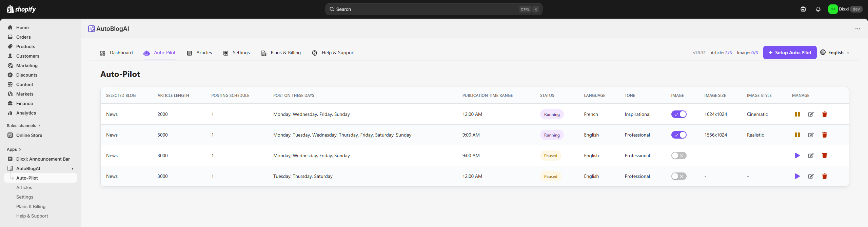Delete the French Cinematic auto-pilot row
Viewport: 868px width, 227px height.
pyautogui.click(x=825, y=114)
